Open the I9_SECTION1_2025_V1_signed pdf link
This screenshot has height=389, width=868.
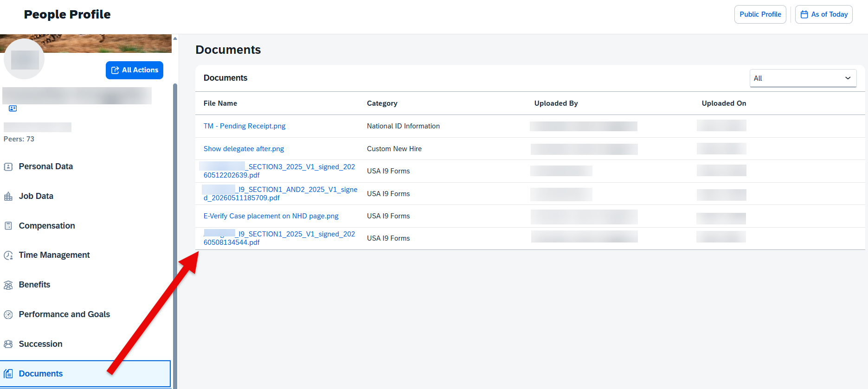279,238
